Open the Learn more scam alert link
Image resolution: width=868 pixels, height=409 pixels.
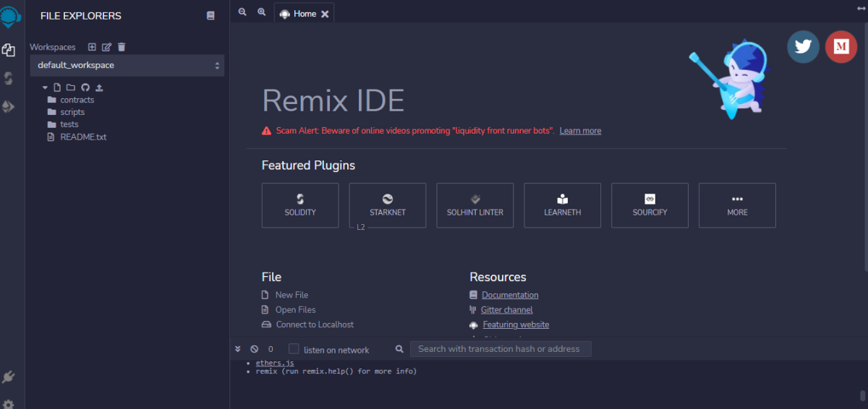580,131
